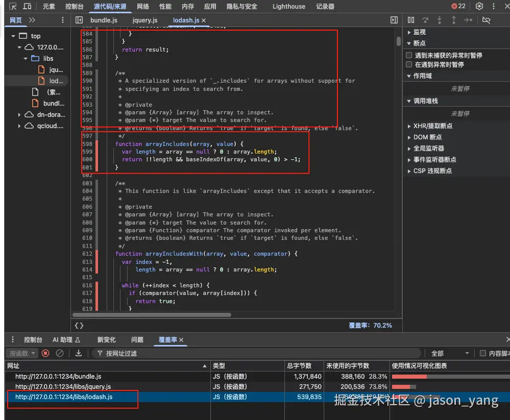Screen dimensions: 510x420
Task: Enable 在遇到异常时暂停 checkbox
Action: coord(409,64)
